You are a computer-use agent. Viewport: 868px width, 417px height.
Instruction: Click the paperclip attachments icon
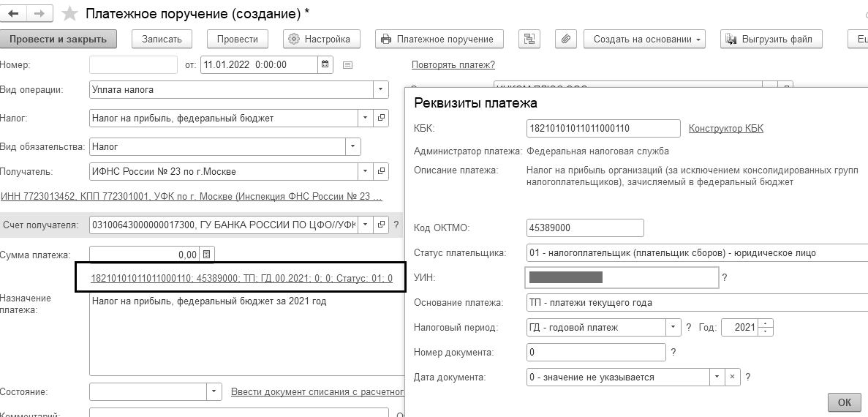(567, 39)
